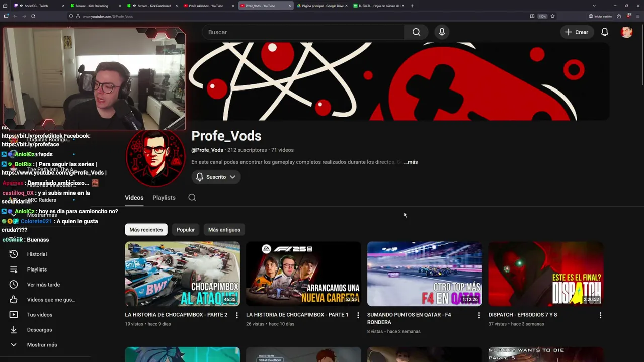Open the browser extensions icon

pyautogui.click(x=619, y=16)
